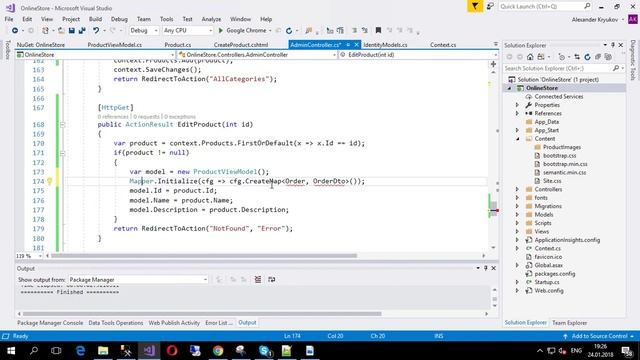Viewport: 640px width, 360px height.
Task: Click the Windows Start button
Action: pos(11,351)
